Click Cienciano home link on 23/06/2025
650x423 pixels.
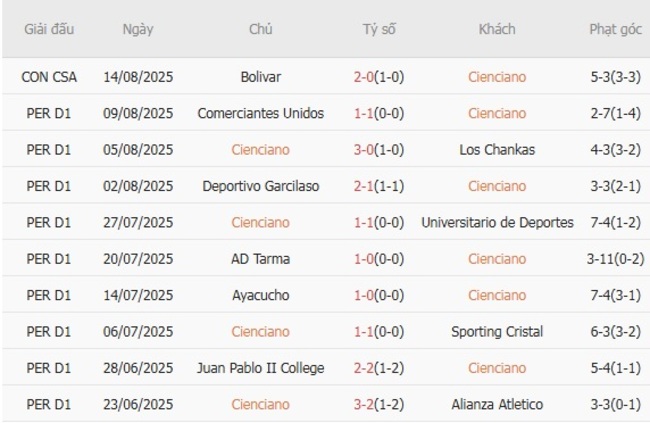[260, 404]
